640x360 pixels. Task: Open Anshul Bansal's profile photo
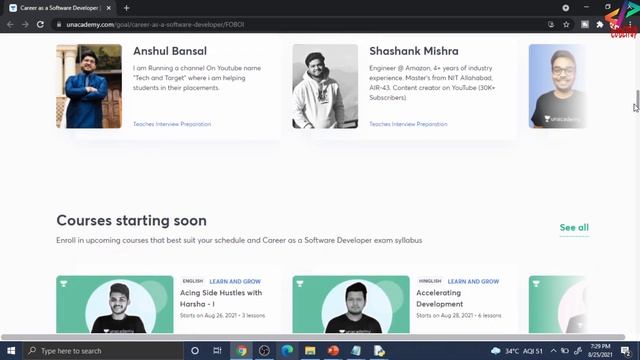[89, 86]
